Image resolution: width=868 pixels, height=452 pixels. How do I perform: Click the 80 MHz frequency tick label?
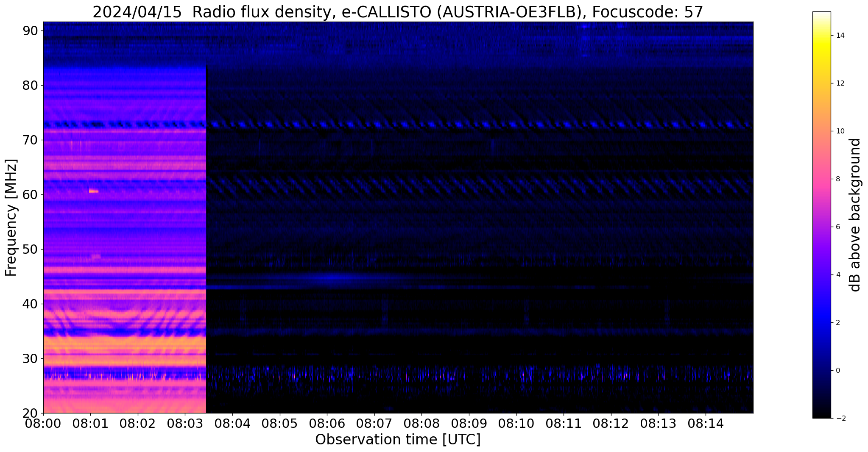click(30, 86)
